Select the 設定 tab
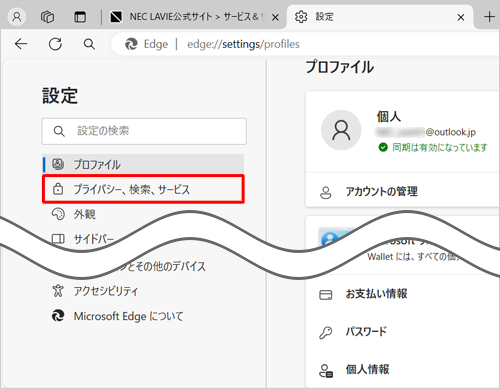The image size is (500, 389). point(379,17)
